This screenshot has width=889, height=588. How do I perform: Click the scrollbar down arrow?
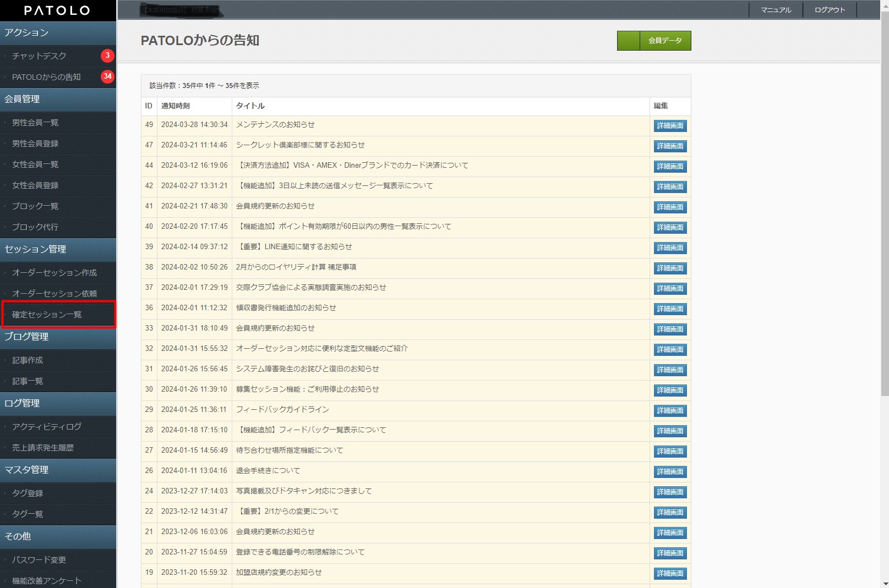pos(885,584)
